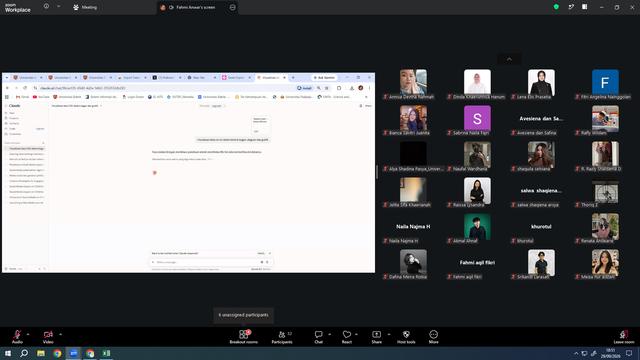Viewport: 640px width, 360px height.
Task: Expand audio settings arrow next to Audio
Action: [x=28, y=334]
